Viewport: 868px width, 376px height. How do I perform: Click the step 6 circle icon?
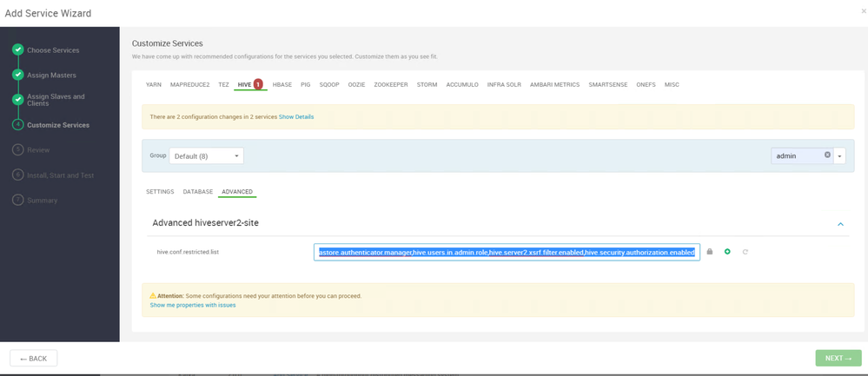click(x=17, y=175)
